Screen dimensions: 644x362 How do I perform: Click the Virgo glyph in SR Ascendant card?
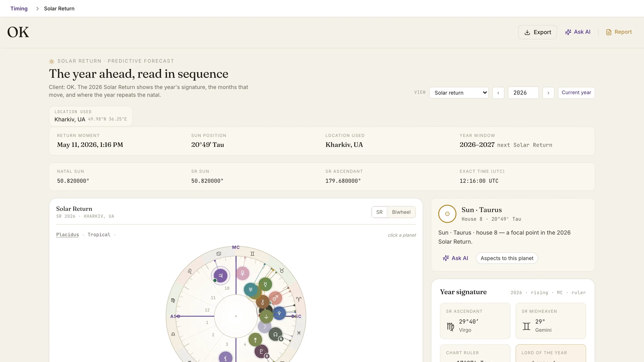451,326
